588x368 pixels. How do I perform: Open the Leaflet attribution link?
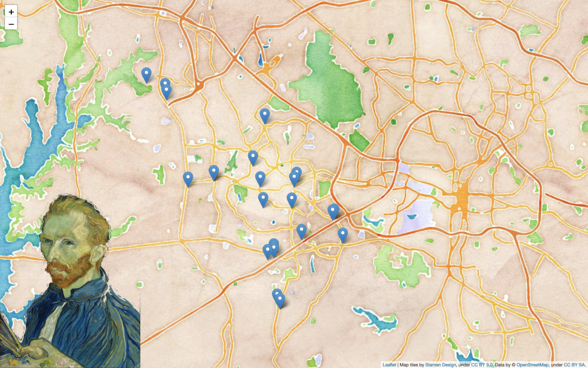click(390, 365)
